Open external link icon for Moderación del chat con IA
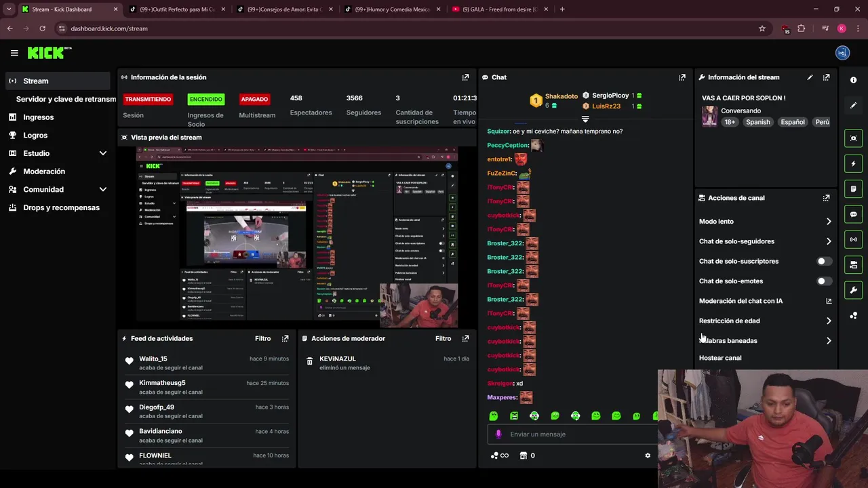The width and height of the screenshot is (868, 488). [x=829, y=301]
